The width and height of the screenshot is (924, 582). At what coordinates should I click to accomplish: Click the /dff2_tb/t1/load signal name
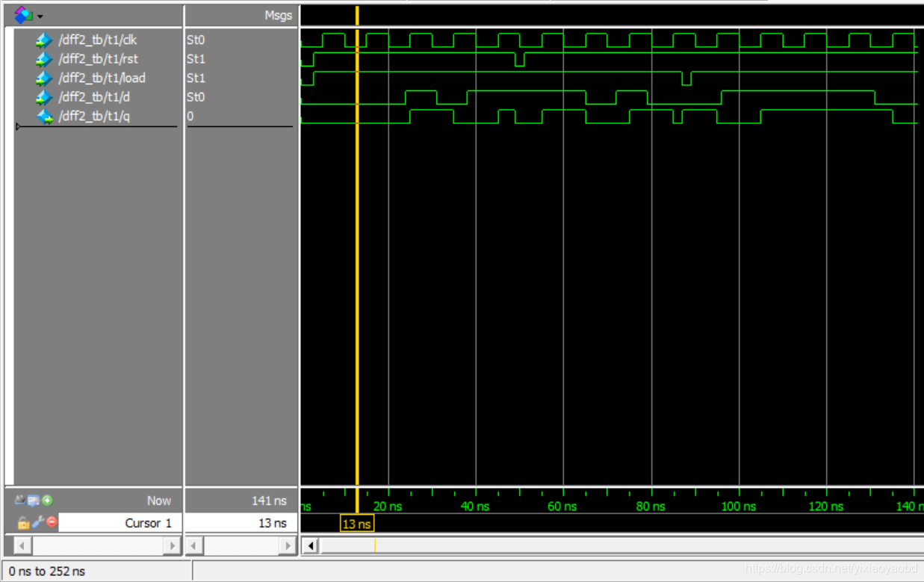[102, 78]
